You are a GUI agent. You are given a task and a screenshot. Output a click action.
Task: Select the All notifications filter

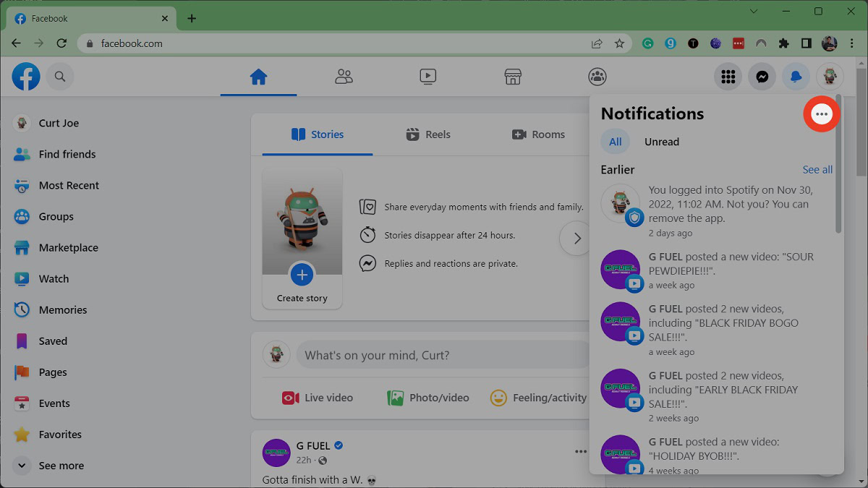pyautogui.click(x=615, y=142)
